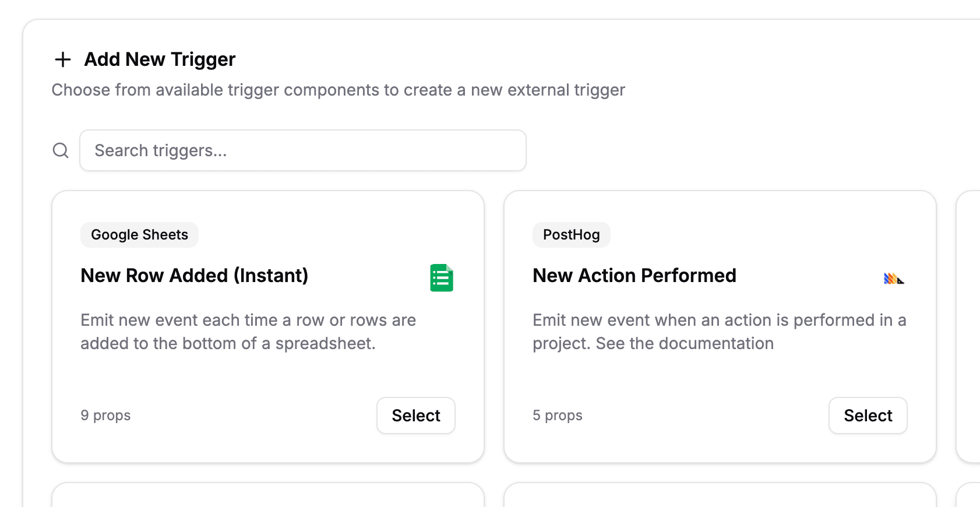Click the partially visible card on the right edge
The width and height of the screenshot is (980, 507).
(969, 326)
